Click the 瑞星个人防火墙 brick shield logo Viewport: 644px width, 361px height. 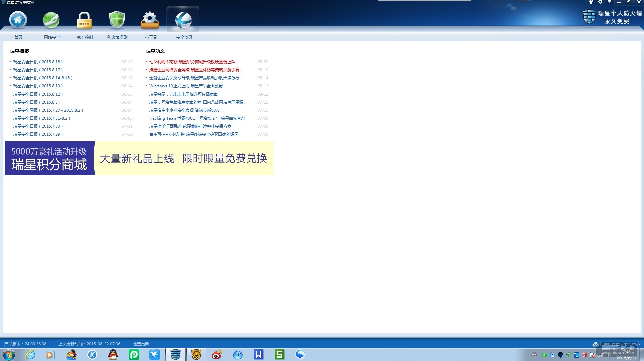pos(589,17)
